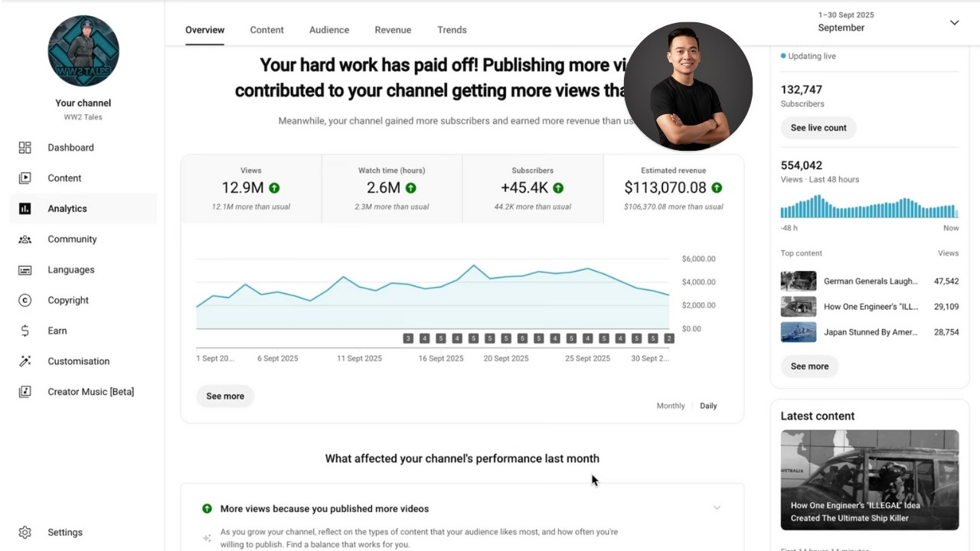Switch to the Audience tab

[328, 30]
